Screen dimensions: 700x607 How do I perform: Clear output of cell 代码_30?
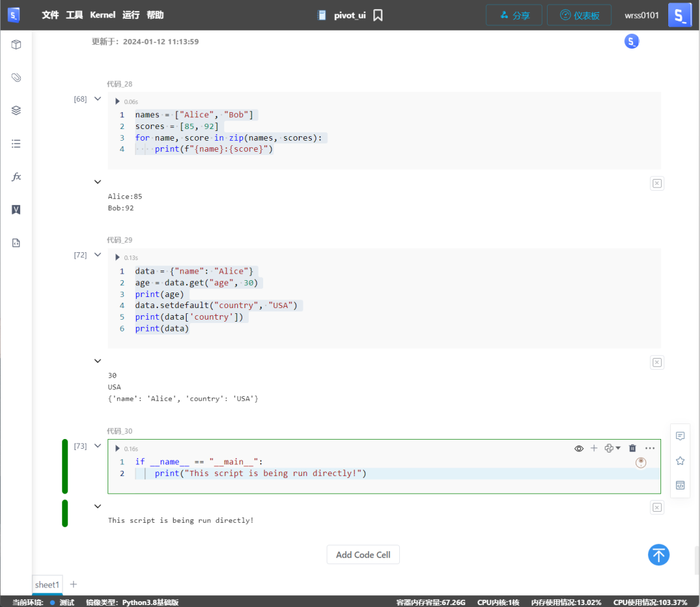point(657,507)
